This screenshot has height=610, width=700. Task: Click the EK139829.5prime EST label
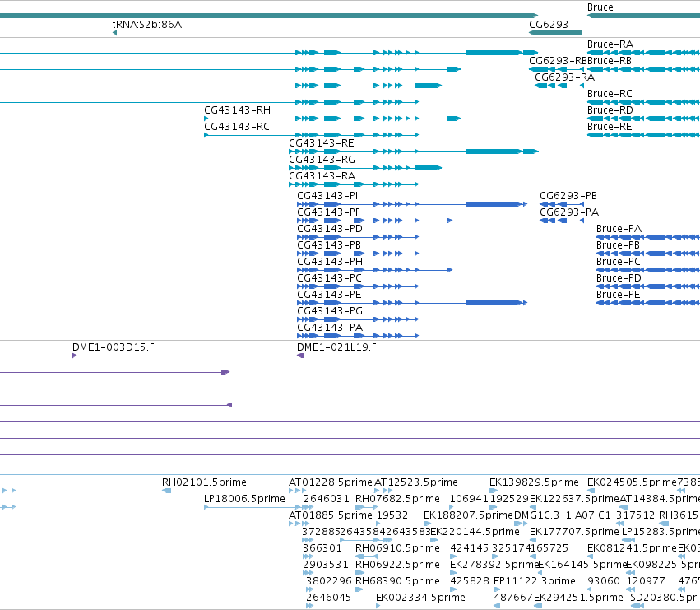[534, 482]
